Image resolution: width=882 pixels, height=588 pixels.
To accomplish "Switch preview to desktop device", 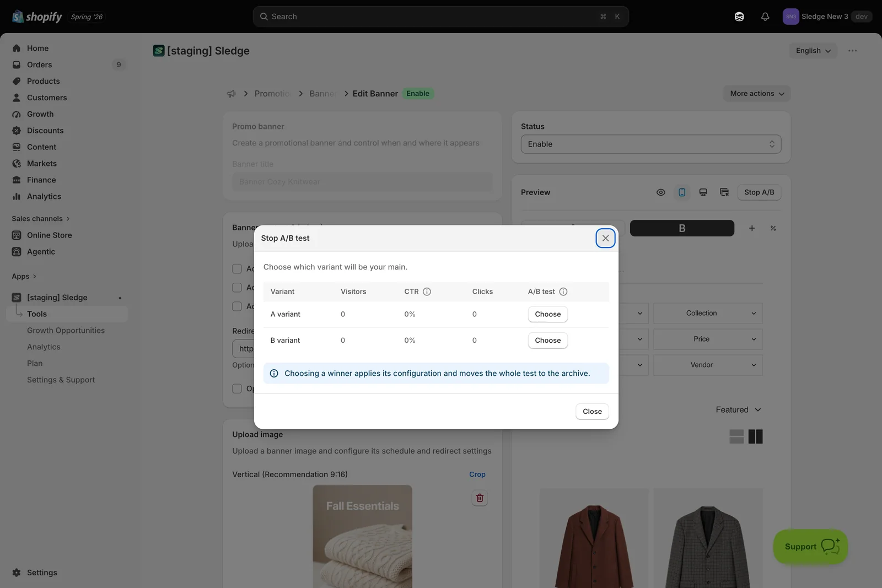I will [703, 192].
